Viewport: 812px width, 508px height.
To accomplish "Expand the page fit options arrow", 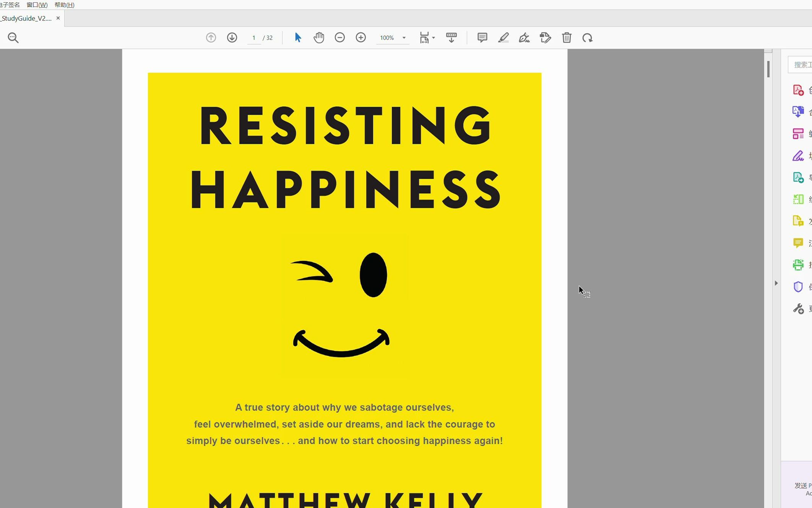I will click(x=434, y=37).
